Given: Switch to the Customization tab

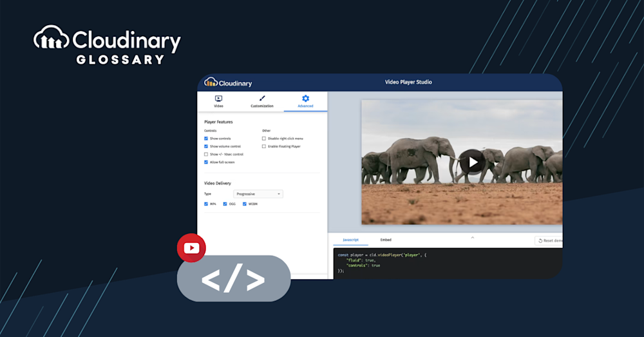Looking at the screenshot, I should pos(262,102).
